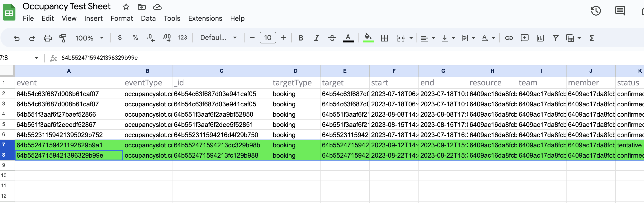Open the Borders grid icon

tap(384, 38)
